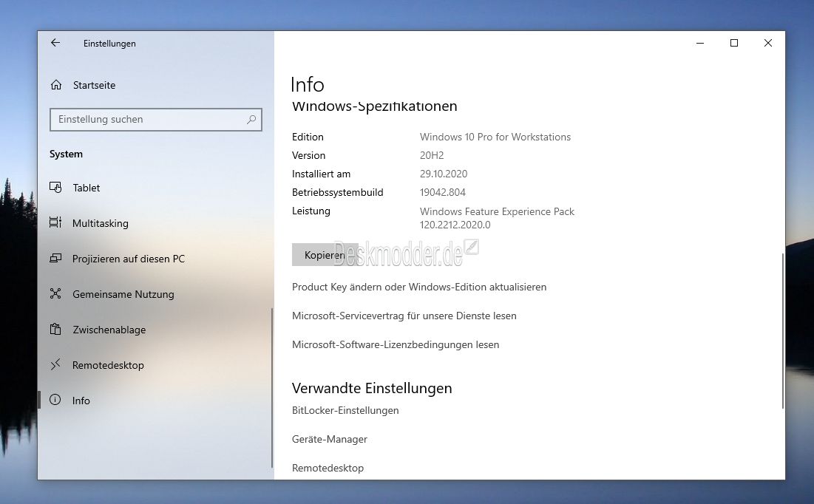Focus the Einstellung suchen search field
814x504 pixels.
pos(156,120)
